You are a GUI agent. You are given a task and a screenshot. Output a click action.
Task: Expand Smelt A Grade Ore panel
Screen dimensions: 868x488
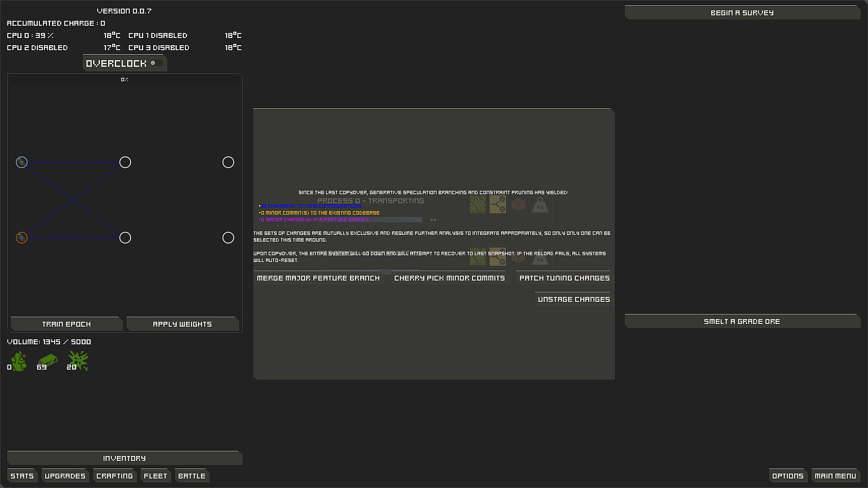(x=742, y=321)
